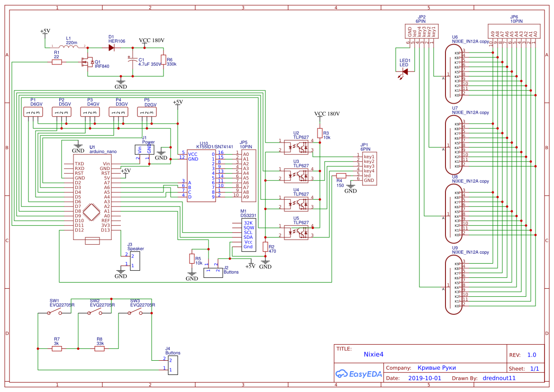554x392 pixels.
Task: Select the IRF840 MOSFET symbol Q1
Action: (x=88, y=63)
